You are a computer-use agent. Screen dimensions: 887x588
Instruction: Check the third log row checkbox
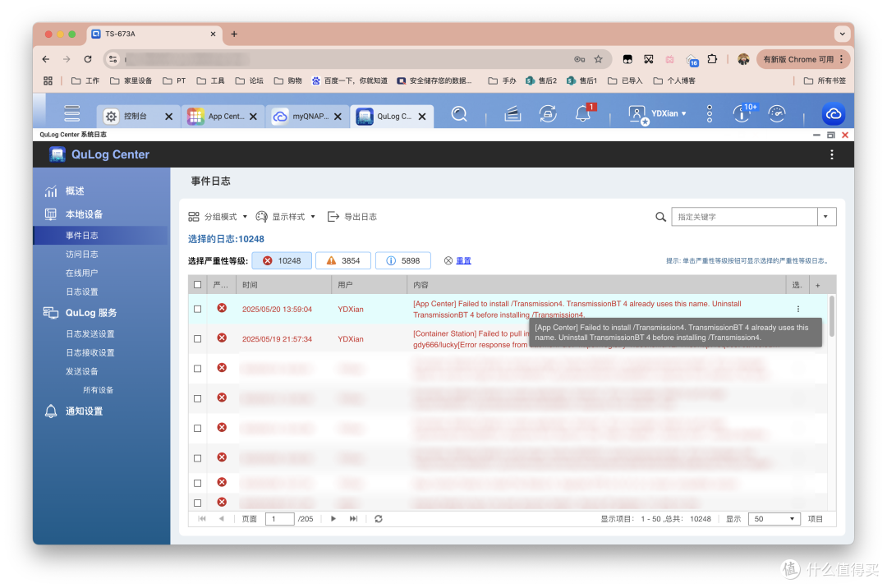pos(197,369)
